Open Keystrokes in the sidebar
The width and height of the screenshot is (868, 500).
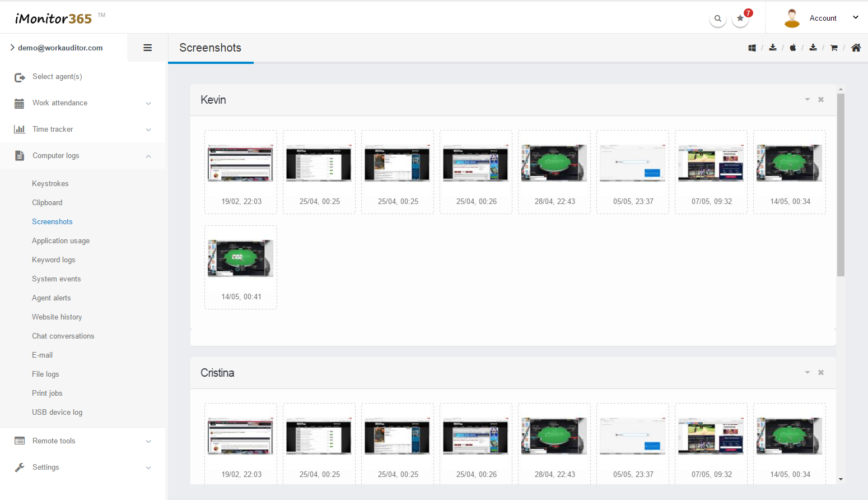[x=50, y=184]
